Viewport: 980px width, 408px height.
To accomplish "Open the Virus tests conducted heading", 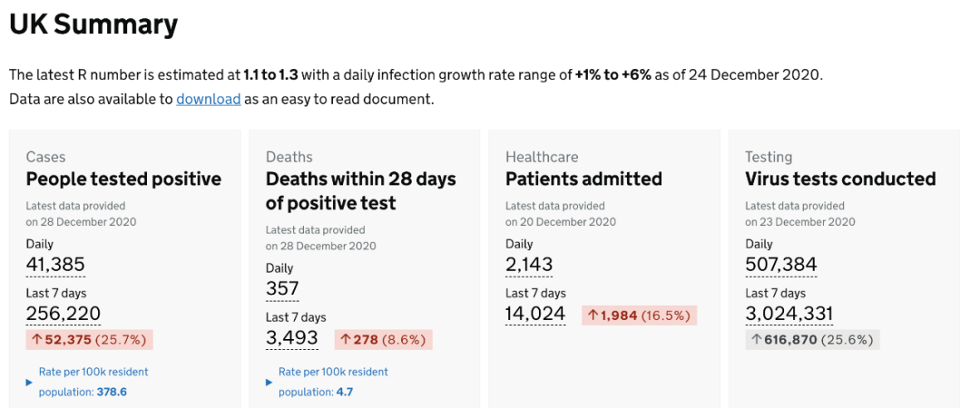I will coord(839,179).
